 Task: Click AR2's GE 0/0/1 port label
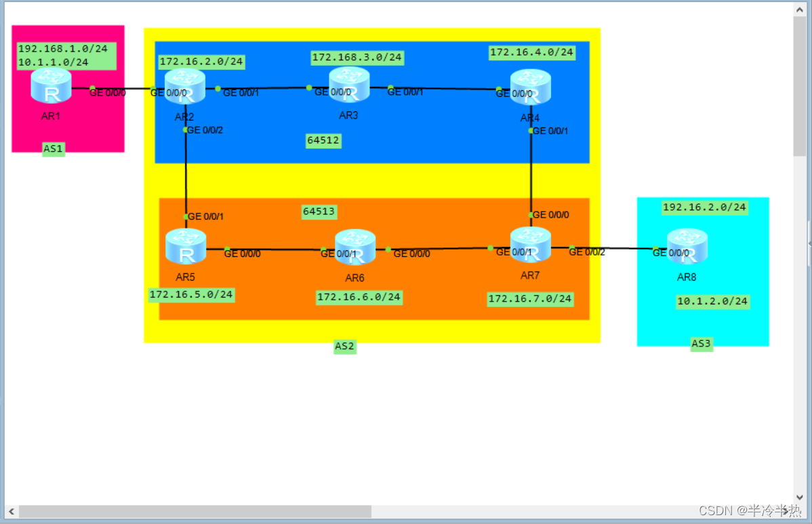pyautogui.click(x=241, y=93)
